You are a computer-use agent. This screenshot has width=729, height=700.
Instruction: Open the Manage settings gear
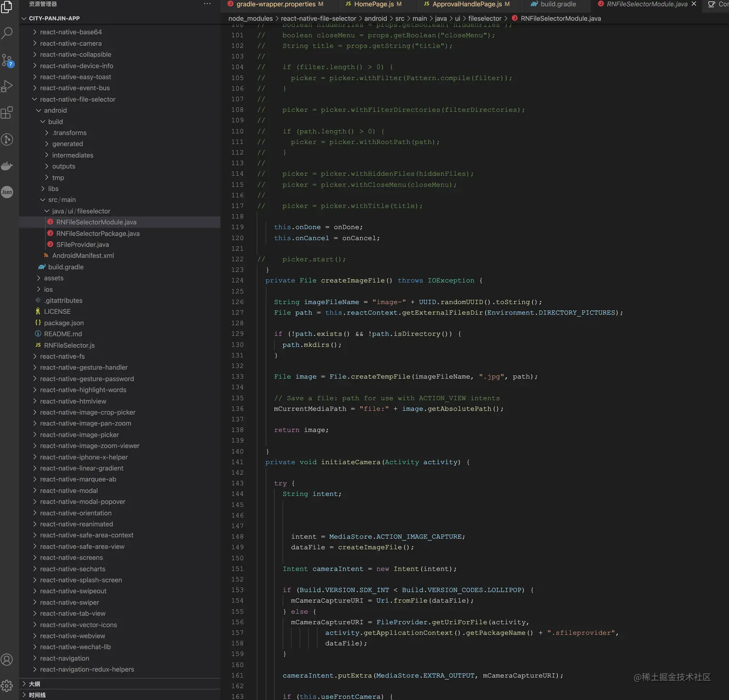[7, 686]
